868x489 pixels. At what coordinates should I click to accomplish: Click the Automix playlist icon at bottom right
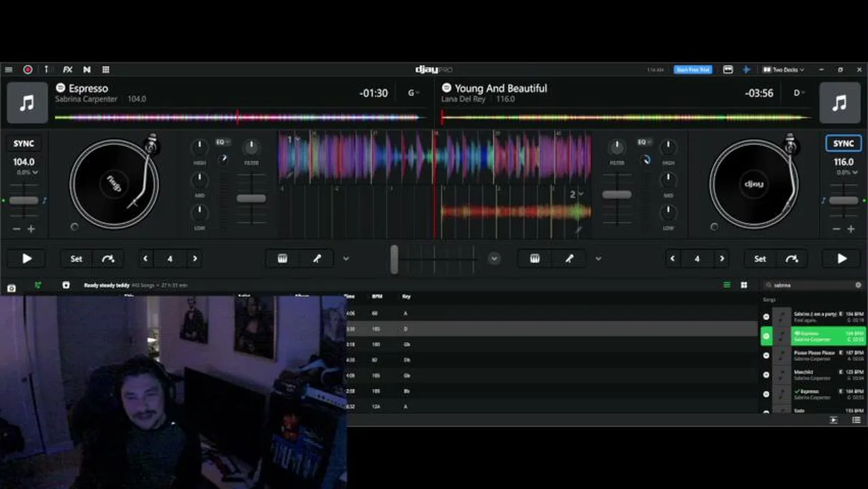(833, 420)
